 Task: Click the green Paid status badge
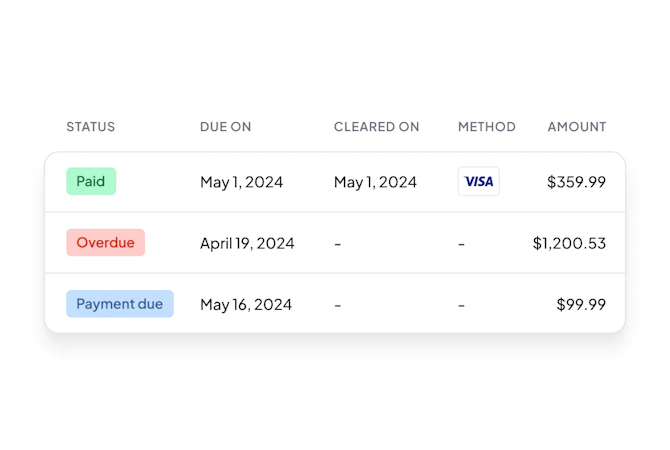[x=91, y=181]
